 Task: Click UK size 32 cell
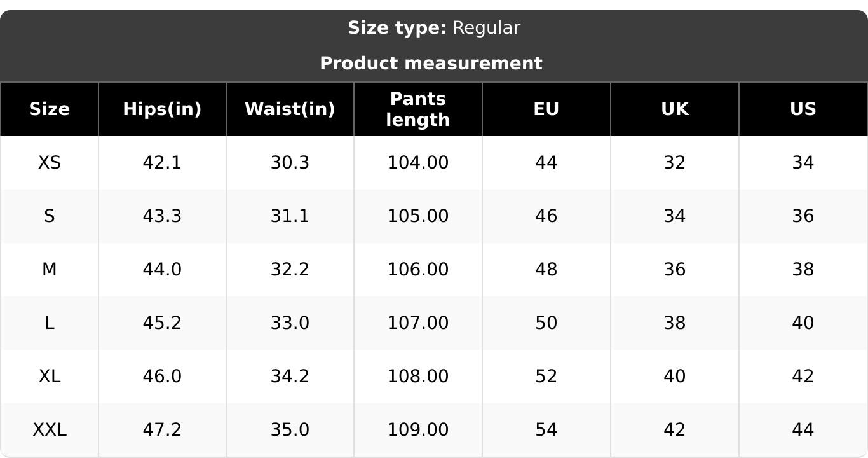(x=675, y=163)
